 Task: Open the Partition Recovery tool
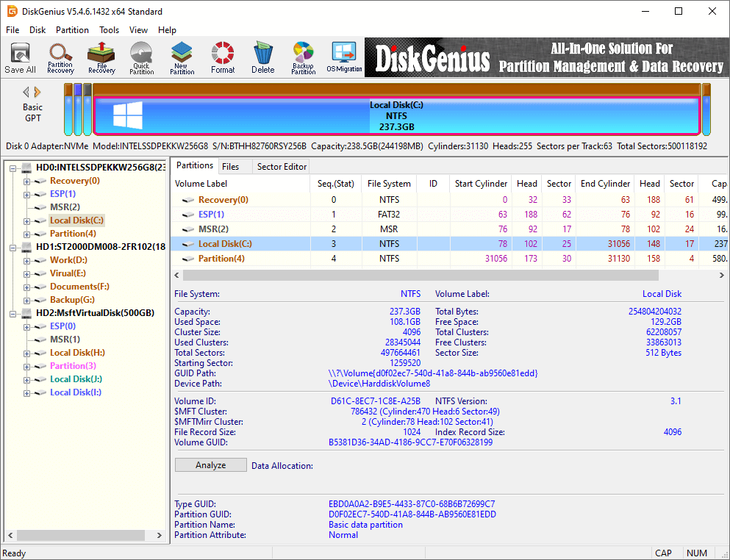(60, 57)
